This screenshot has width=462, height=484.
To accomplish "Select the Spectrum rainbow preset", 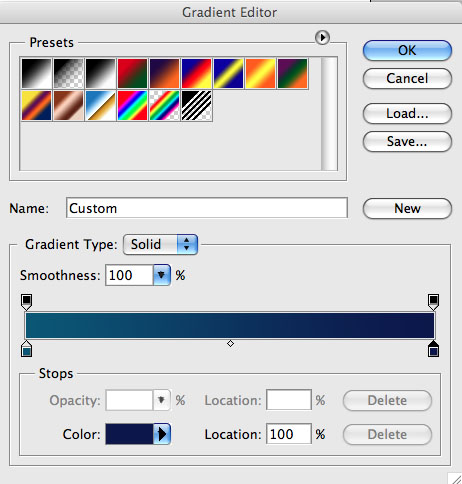I will (x=132, y=105).
